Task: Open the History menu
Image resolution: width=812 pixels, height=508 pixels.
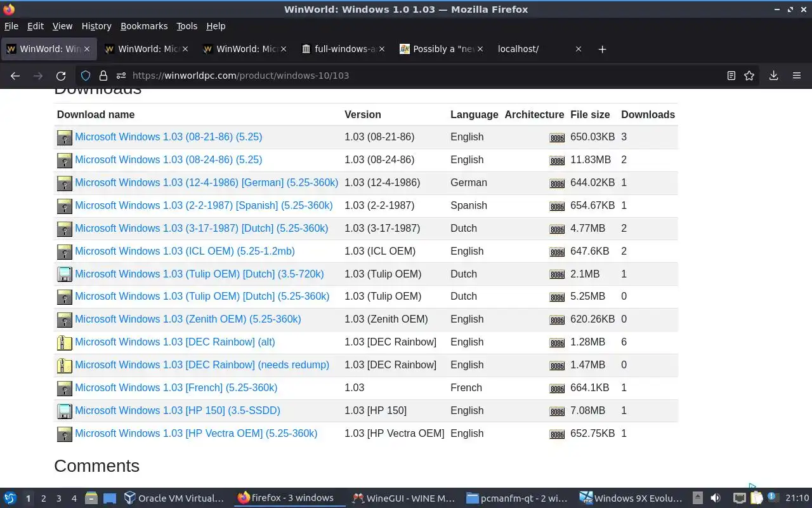Action: pyautogui.click(x=96, y=26)
